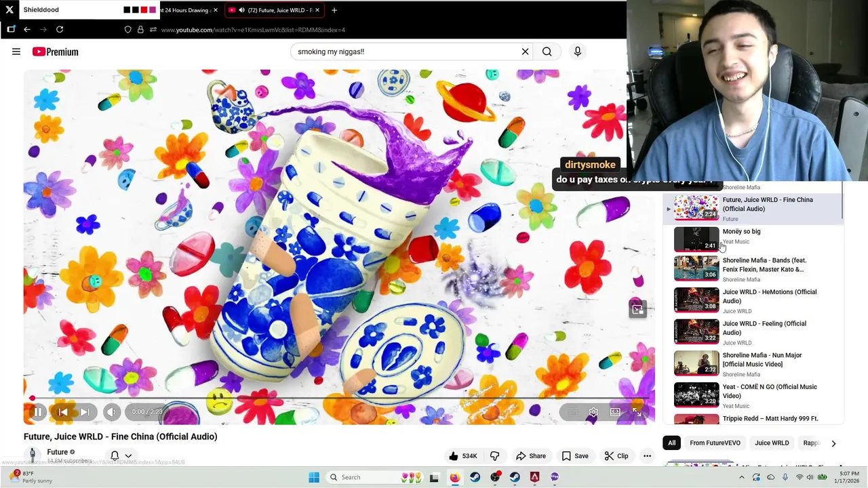Toggle subtitles on the player

pos(572,411)
